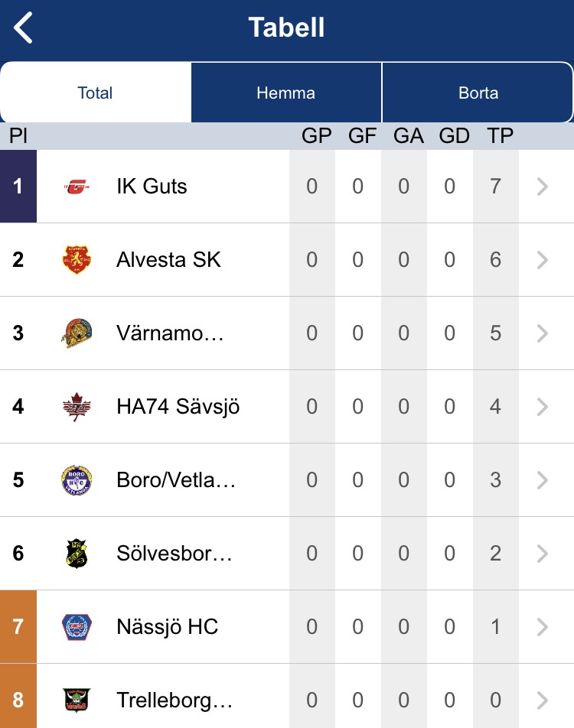This screenshot has height=728, width=574.
Task: Switch to the Hemma tab
Action: pyautogui.click(x=285, y=93)
